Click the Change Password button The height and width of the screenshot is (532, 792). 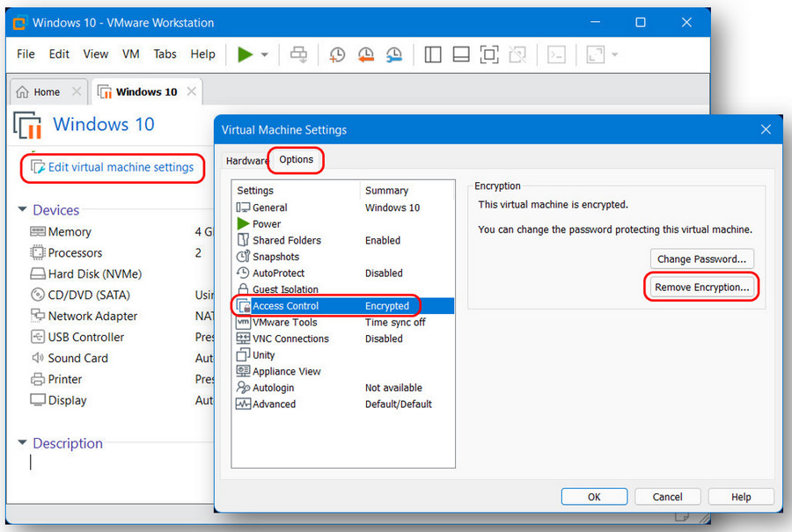pyautogui.click(x=701, y=259)
